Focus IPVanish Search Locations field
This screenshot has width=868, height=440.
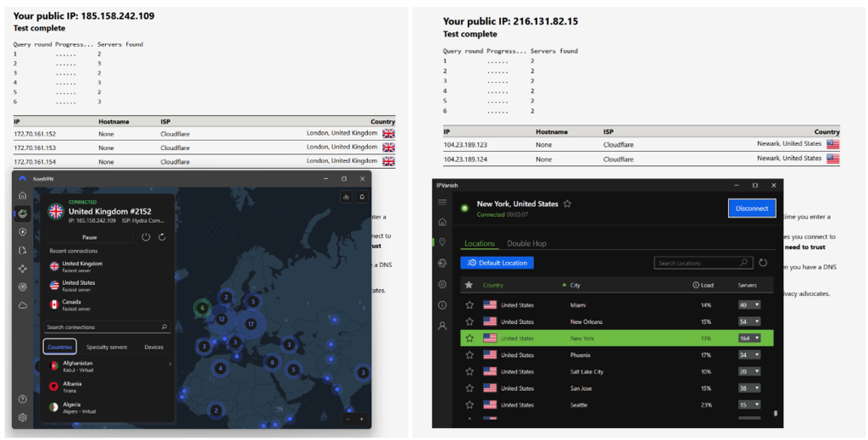[x=703, y=263]
